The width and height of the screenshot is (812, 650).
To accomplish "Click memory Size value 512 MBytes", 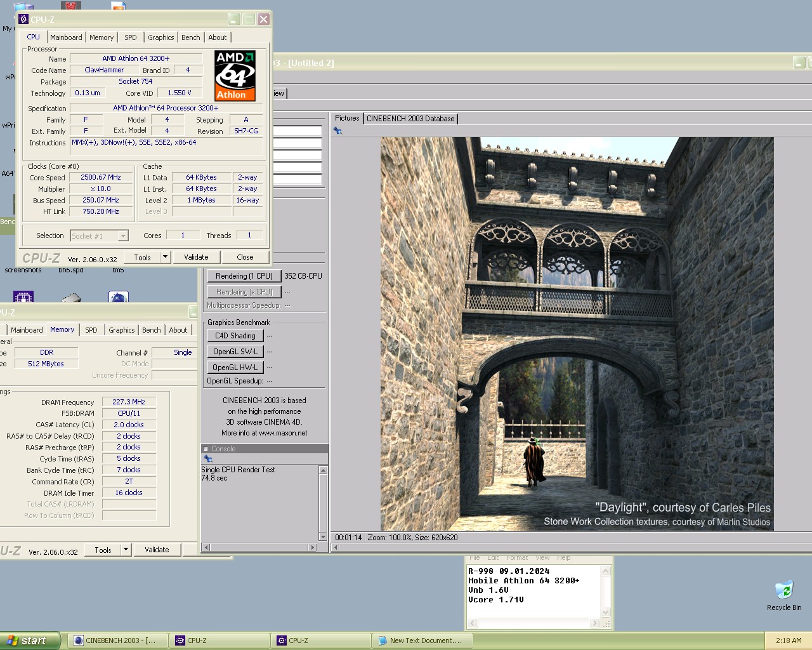I will click(x=46, y=364).
